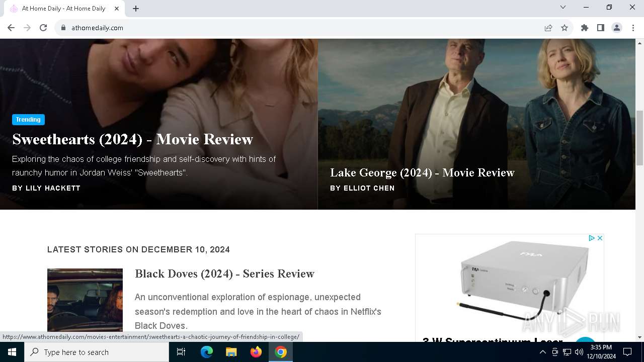Click the page vertical scrollbar thumb
The image size is (644, 362).
pyautogui.click(x=639, y=137)
